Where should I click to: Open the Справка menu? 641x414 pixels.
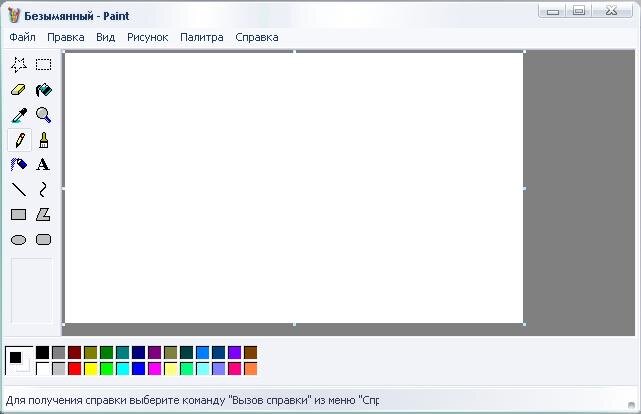257,37
